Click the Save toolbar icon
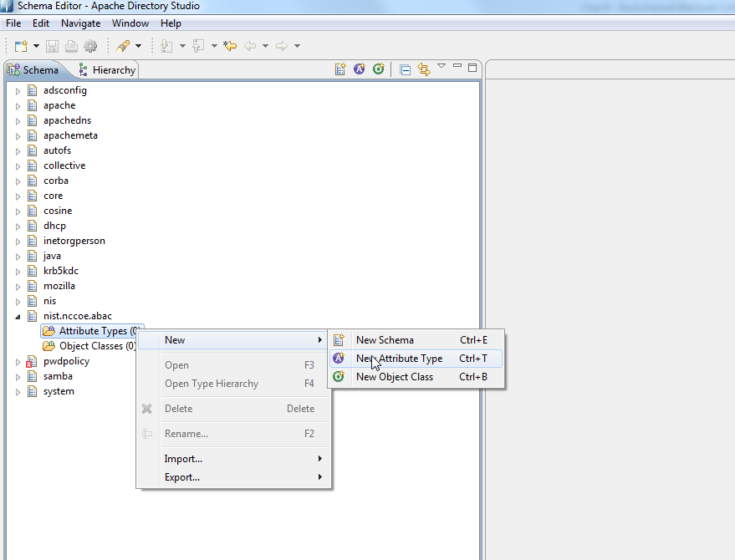735x560 pixels. (52, 46)
